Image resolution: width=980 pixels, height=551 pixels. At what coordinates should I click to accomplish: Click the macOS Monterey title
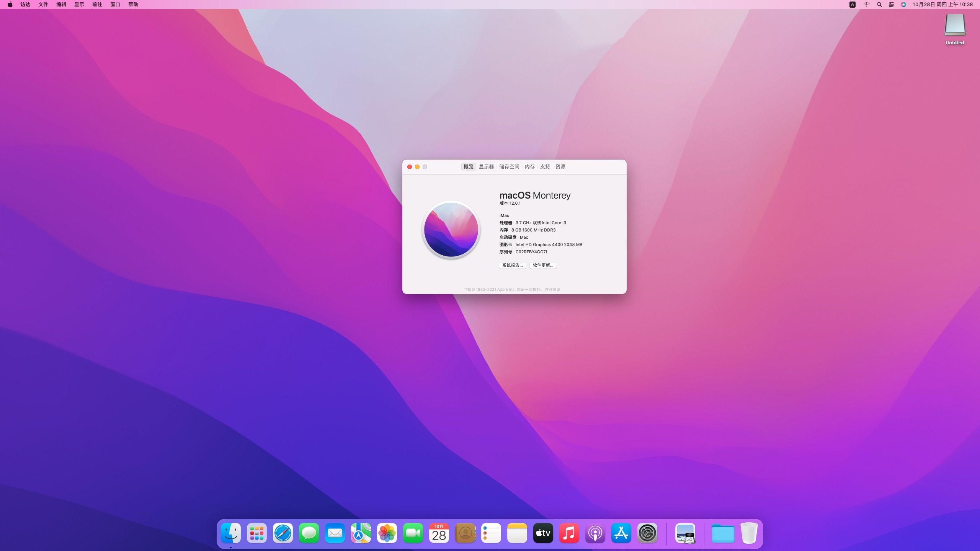point(535,195)
